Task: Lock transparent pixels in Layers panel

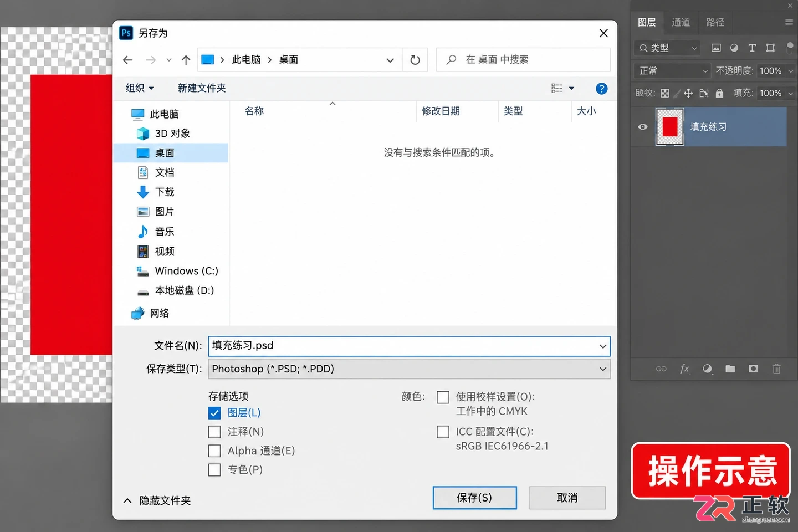Action: 665,93
